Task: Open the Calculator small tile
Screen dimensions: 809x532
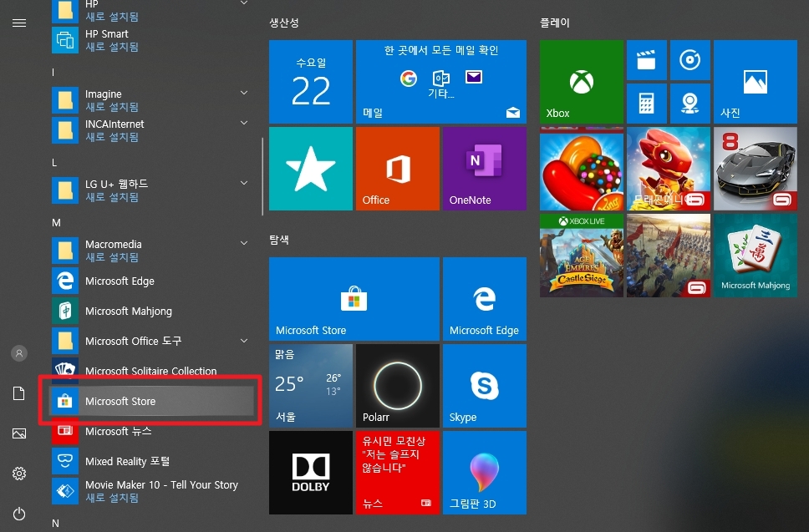Action: pos(647,104)
